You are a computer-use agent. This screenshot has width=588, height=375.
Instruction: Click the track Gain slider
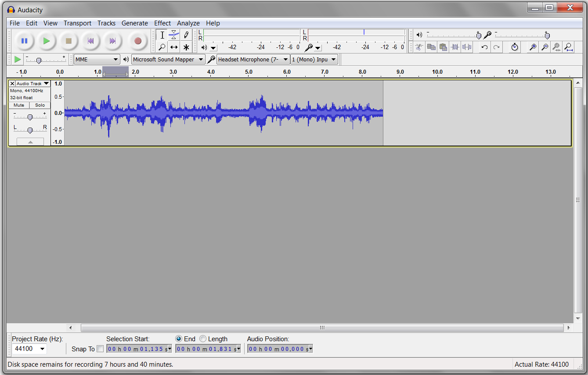[x=30, y=117]
